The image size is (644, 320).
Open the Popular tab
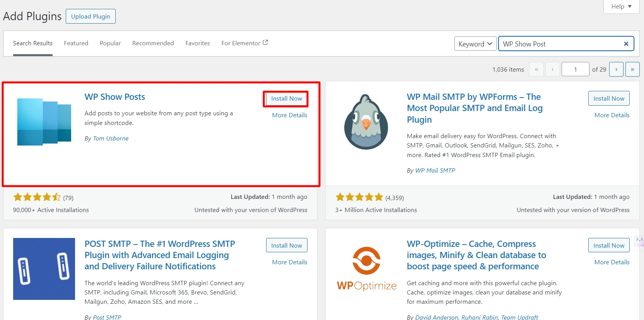pos(110,43)
